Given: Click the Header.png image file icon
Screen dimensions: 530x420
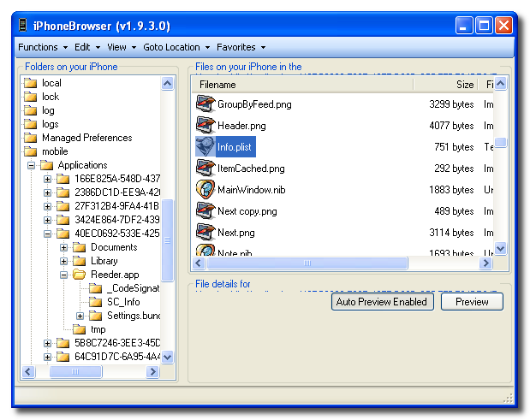Looking at the screenshot, I should tap(205, 125).
